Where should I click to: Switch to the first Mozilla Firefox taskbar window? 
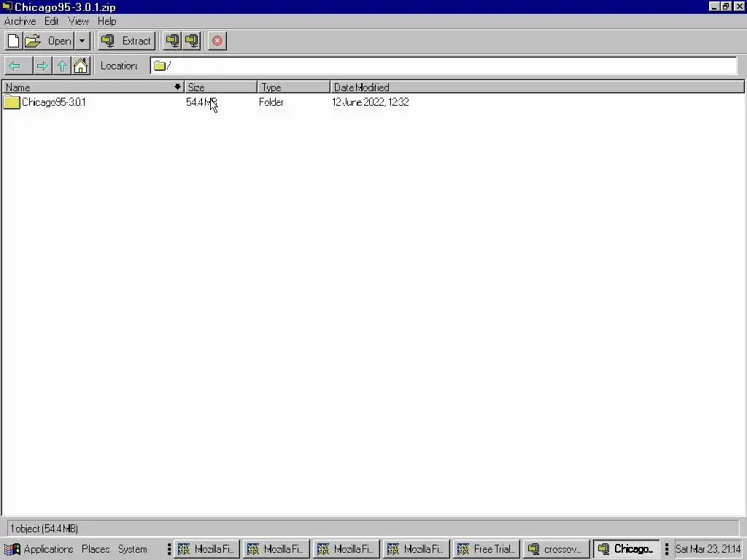pyautogui.click(x=206, y=549)
